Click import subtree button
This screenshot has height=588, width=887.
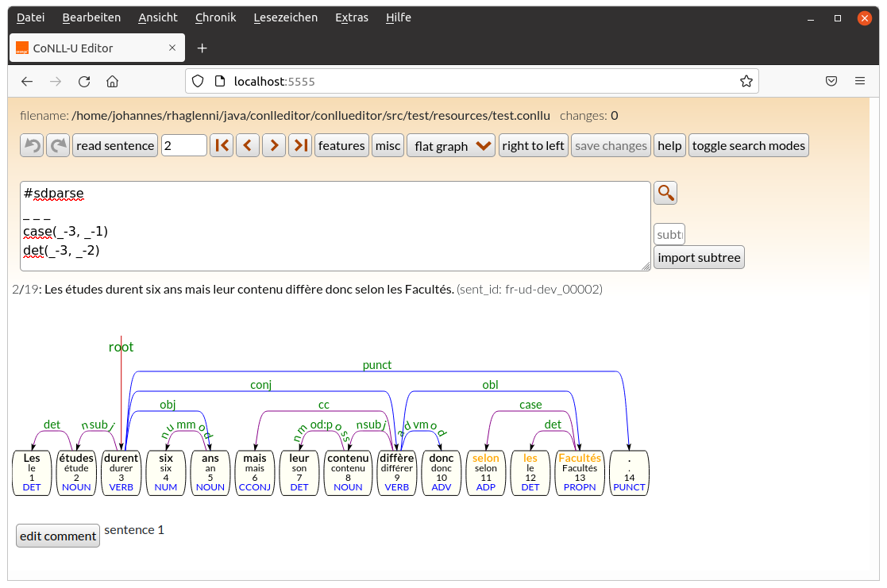(x=699, y=258)
